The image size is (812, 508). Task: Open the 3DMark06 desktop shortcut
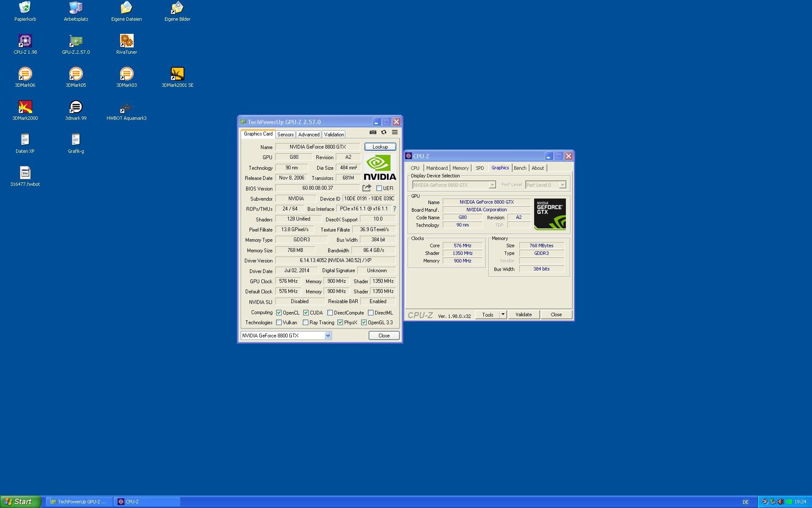click(x=25, y=74)
